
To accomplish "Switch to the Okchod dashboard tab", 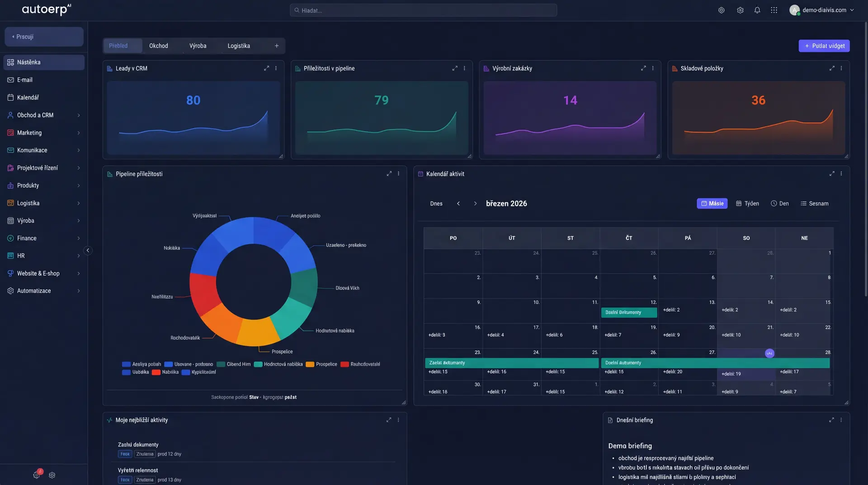I will click(159, 46).
